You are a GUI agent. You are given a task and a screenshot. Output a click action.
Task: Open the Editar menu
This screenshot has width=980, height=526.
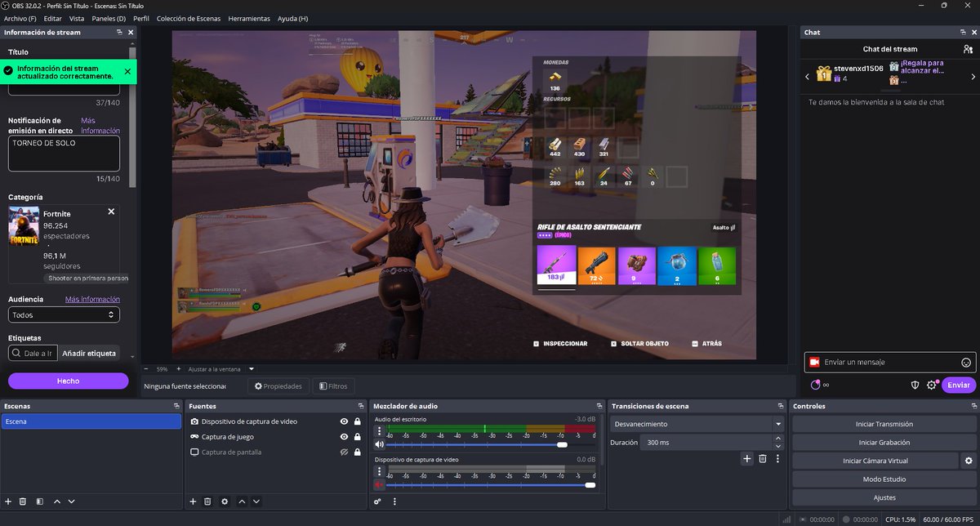tap(52, 18)
